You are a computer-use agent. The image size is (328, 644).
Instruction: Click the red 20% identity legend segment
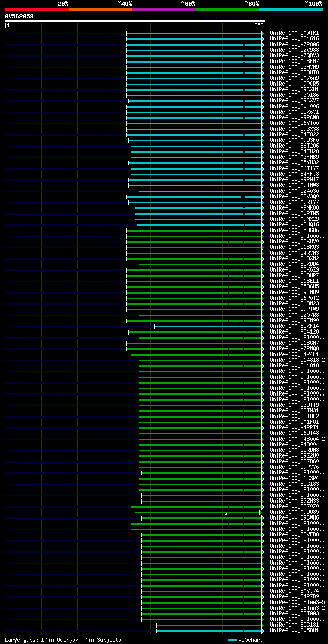[36, 9]
